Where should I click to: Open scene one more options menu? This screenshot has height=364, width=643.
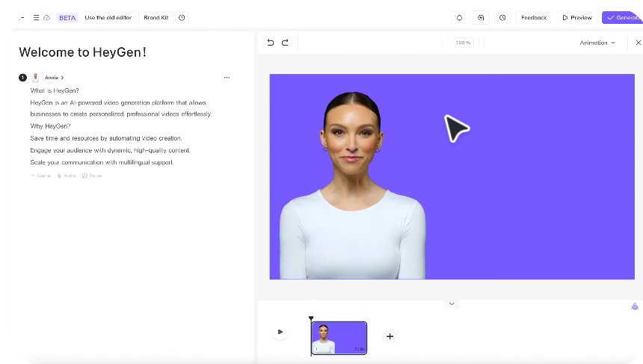click(x=227, y=78)
